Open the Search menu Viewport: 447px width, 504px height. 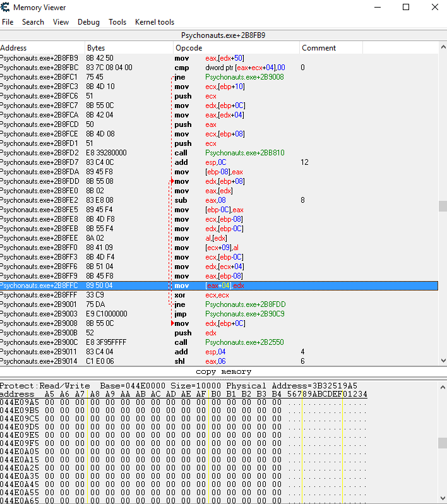pos(33,21)
